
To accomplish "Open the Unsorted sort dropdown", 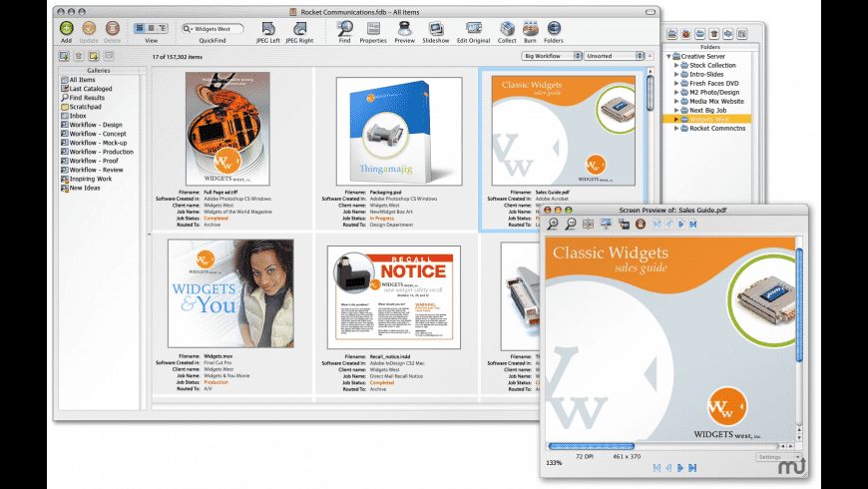I will click(x=614, y=56).
